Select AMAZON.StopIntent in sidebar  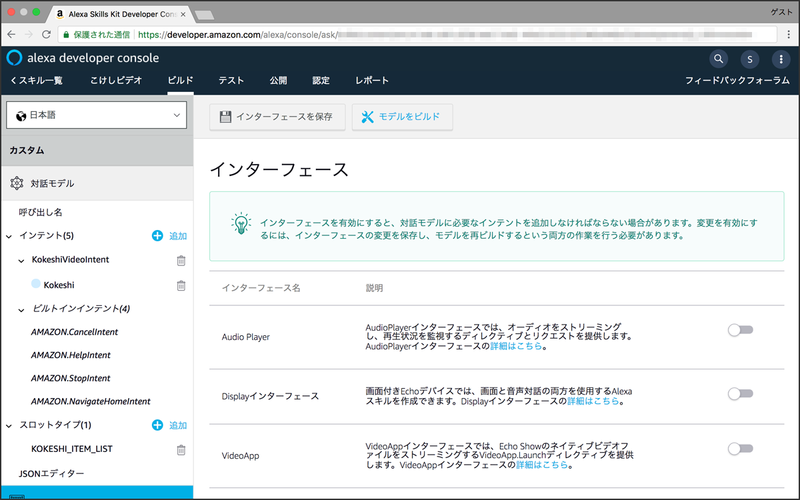[70, 378]
